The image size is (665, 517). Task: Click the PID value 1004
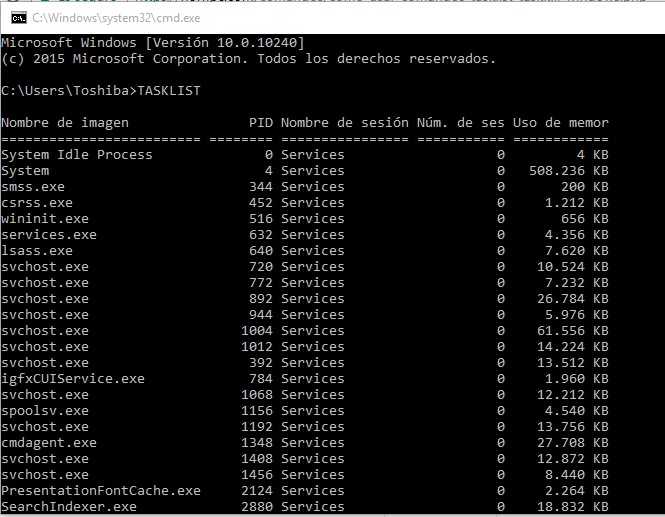(x=256, y=331)
